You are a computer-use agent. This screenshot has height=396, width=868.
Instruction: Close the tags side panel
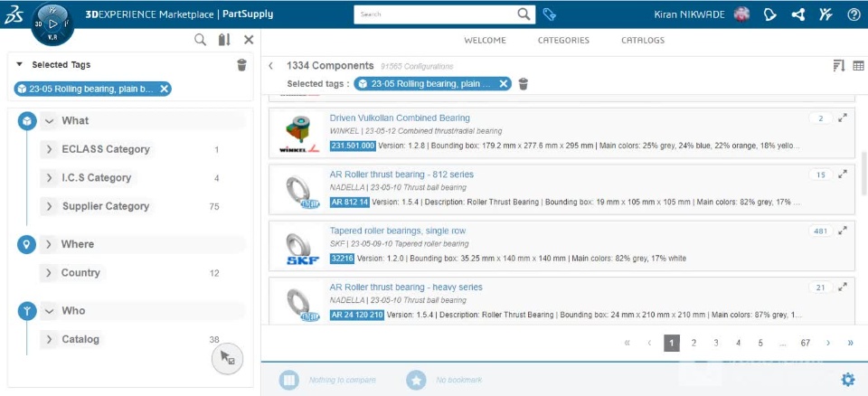(249, 39)
